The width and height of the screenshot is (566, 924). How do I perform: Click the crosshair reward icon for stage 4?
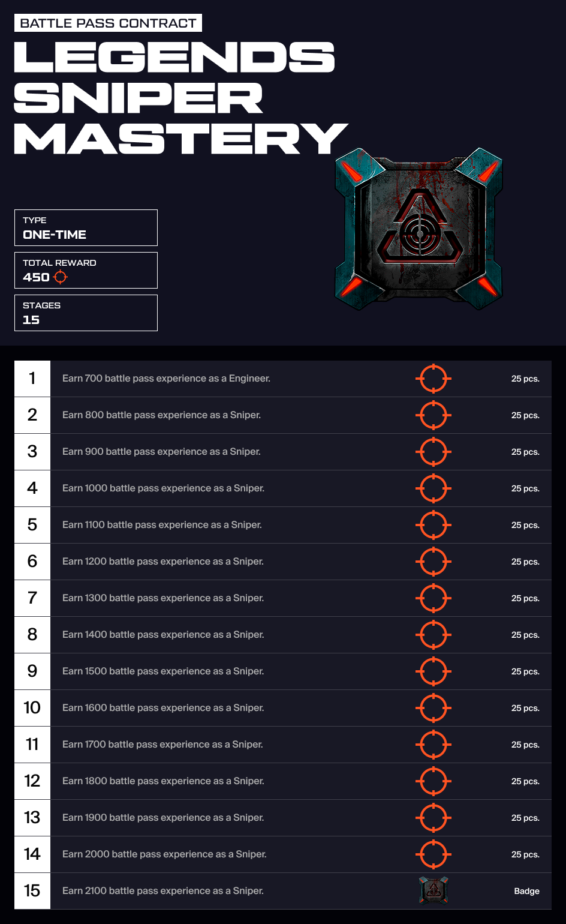pyautogui.click(x=433, y=488)
